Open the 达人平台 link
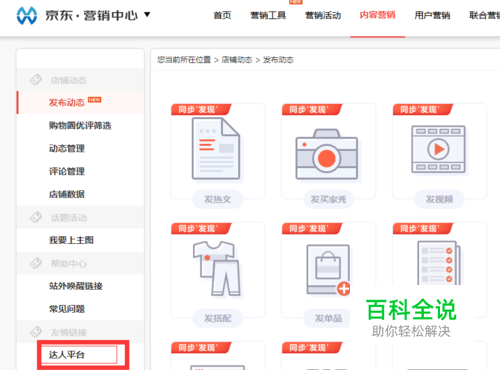500x370 pixels. coord(67,355)
